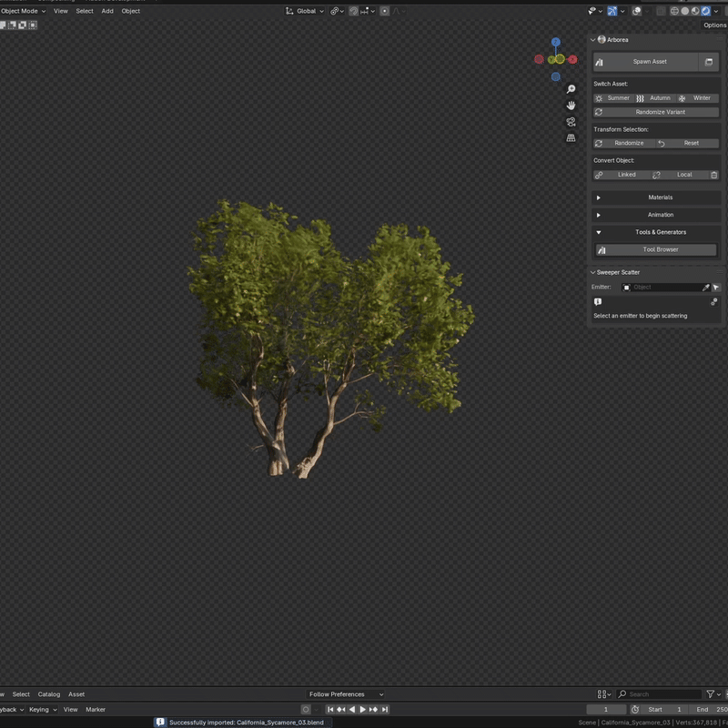728x728 pixels.
Task: Toggle snapping magnet icon
Action: (x=354, y=11)
